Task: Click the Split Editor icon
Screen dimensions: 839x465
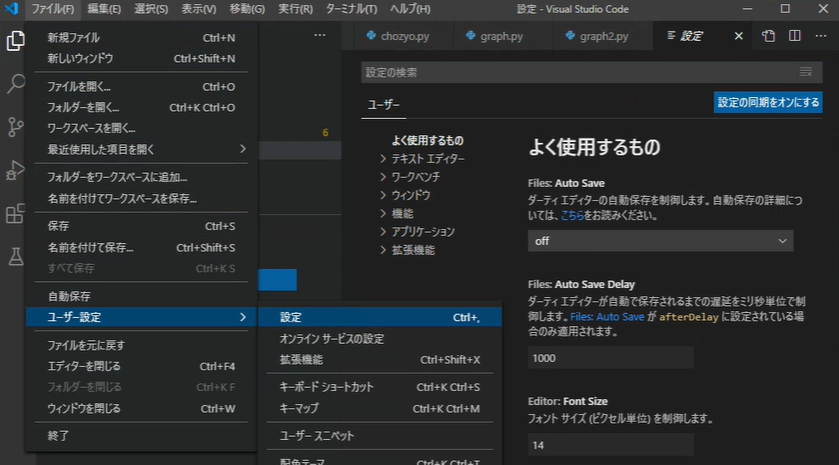Action: tap(795, 36)
